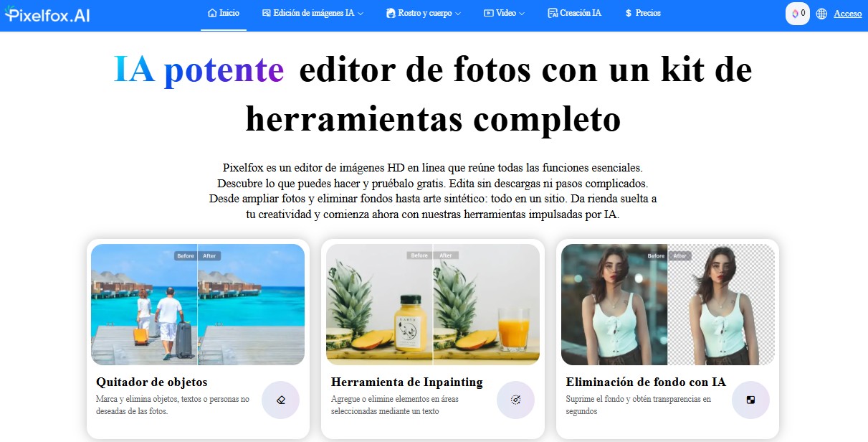Click the Acceso login link
The width and height of the screenshot is (868, 442).
point(847,14)
